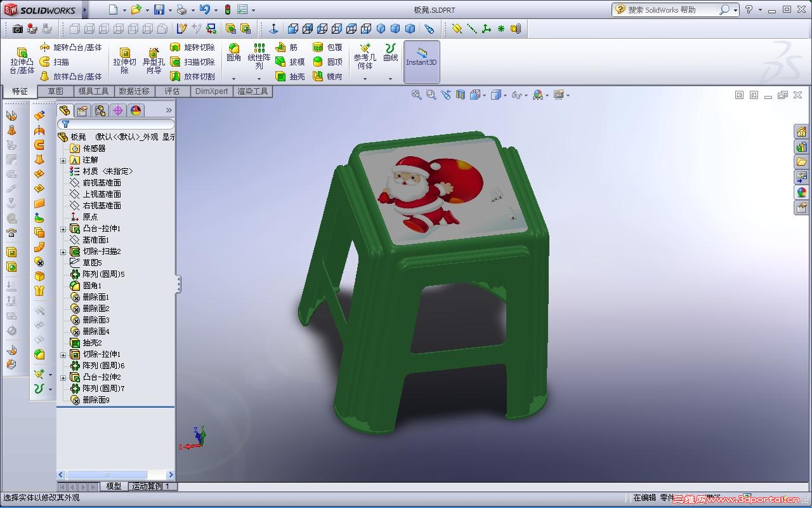Click the Rebuild traffic light icon

[227, 10]
